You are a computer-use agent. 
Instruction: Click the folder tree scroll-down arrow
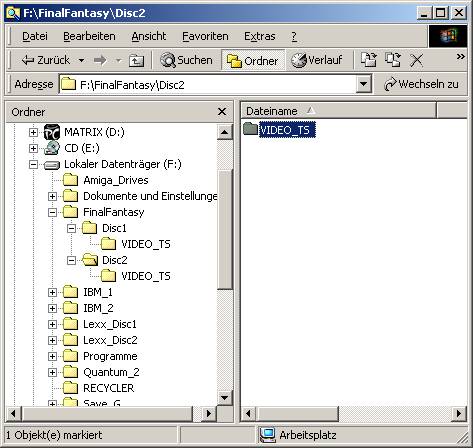click(x=224, y=397)
